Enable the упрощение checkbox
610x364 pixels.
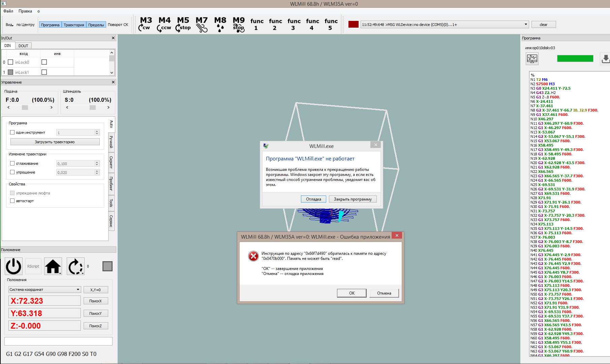(x=12, y=172)
